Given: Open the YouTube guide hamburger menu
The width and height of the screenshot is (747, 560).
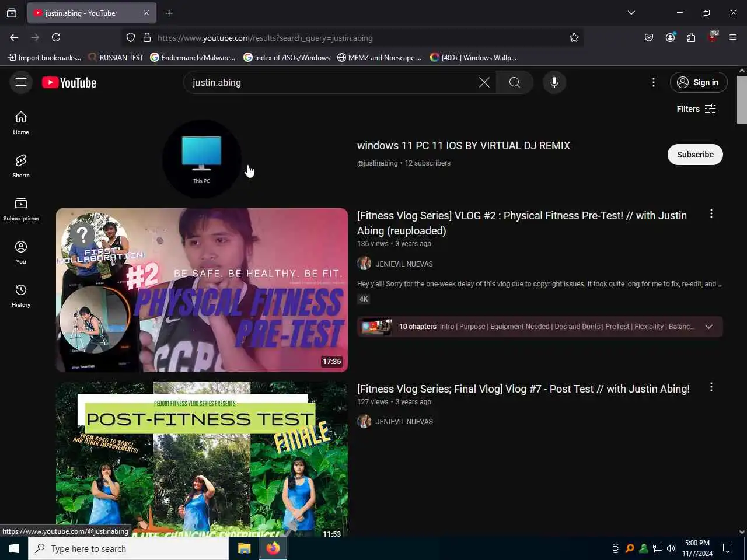Looking at the screenshot, I should (x=21, y=82).
